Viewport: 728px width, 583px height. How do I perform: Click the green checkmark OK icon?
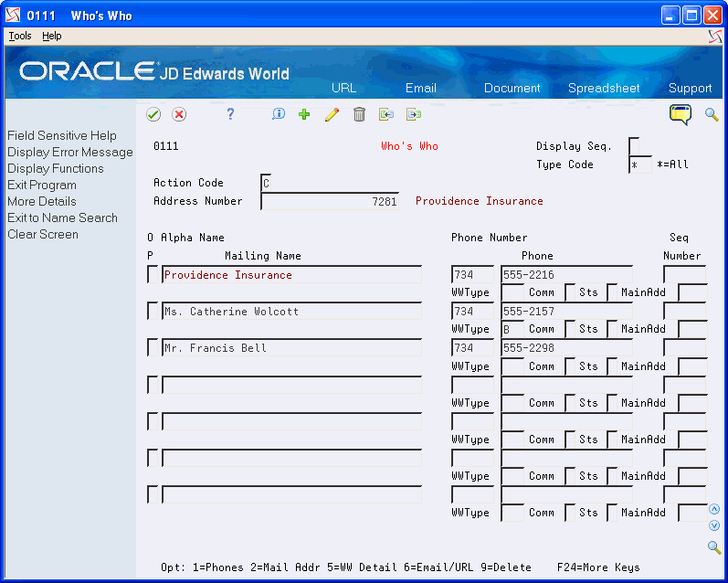[153, 114]
